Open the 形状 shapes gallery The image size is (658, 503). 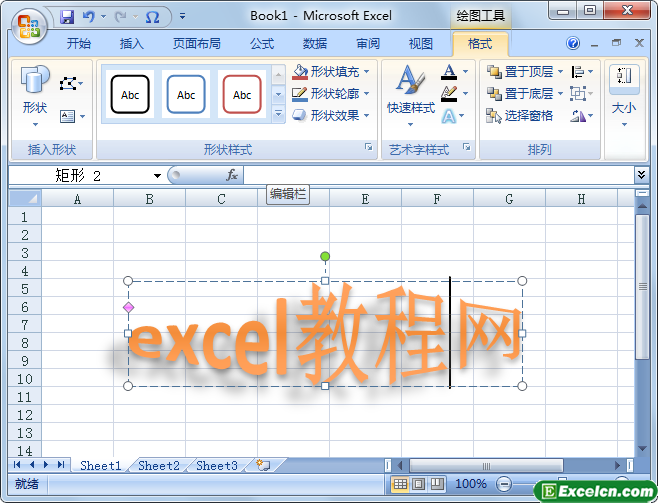(x=35, y=96)
